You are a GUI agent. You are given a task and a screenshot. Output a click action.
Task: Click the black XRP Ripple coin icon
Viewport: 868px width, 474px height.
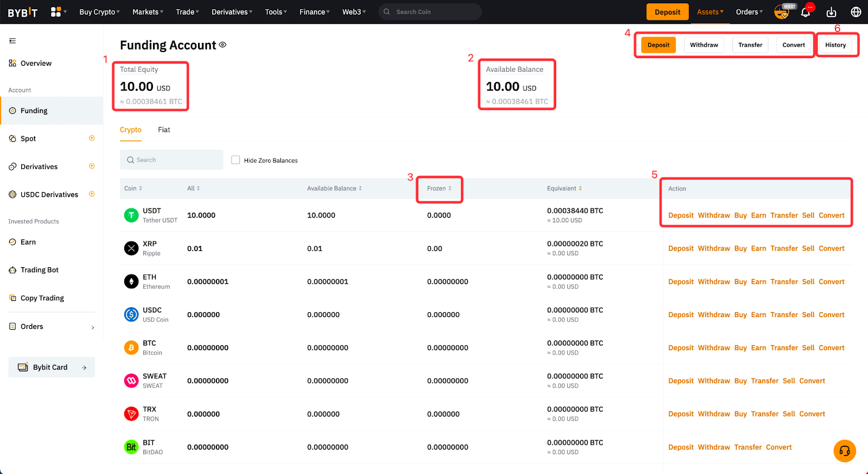pos(131,249)
